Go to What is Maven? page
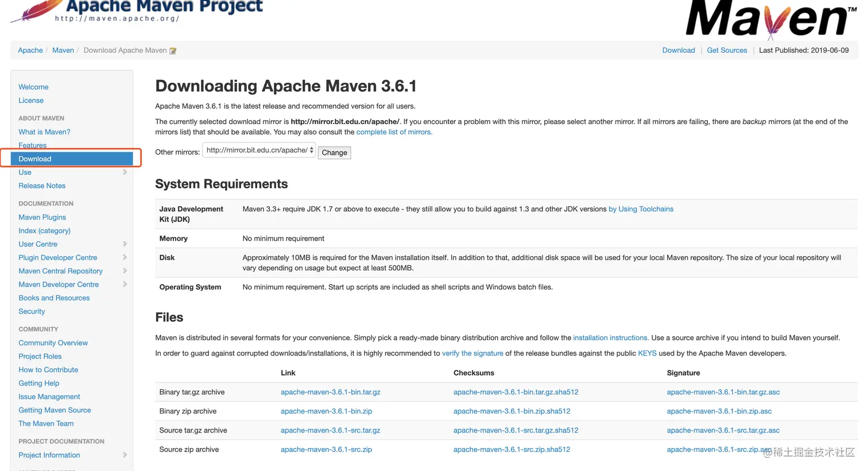The width and height of the screenshot is (868, 471). [44, 132]
